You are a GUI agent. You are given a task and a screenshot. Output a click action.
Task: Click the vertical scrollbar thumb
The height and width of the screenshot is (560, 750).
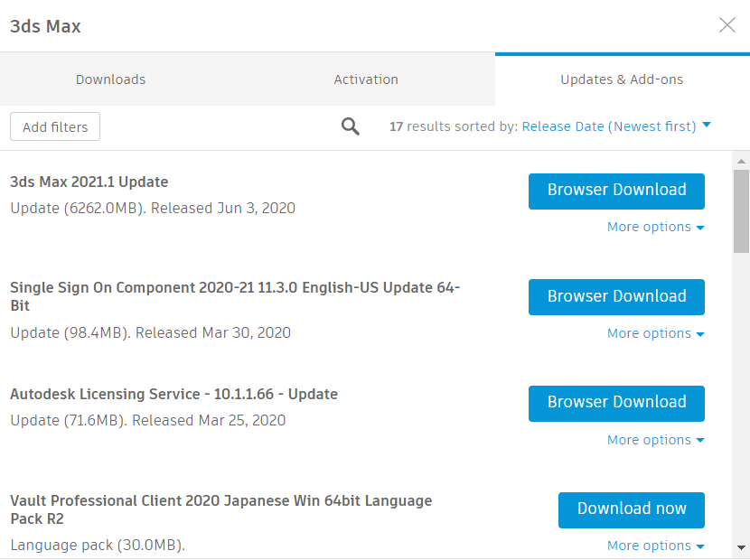pyautogui.click(x=741, y=210)
